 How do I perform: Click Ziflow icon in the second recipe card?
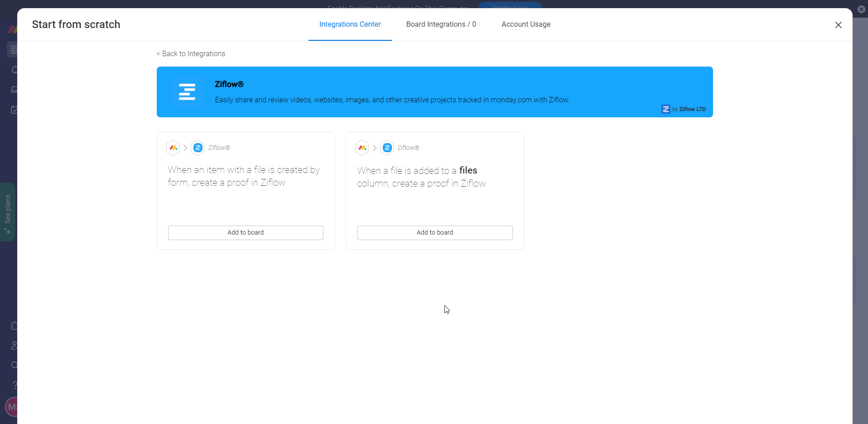(x=387, y=148)
